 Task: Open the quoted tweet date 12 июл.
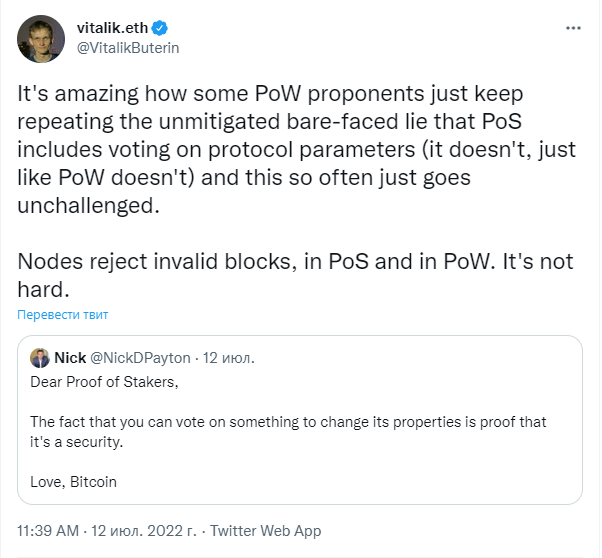[x=229, y=358]
